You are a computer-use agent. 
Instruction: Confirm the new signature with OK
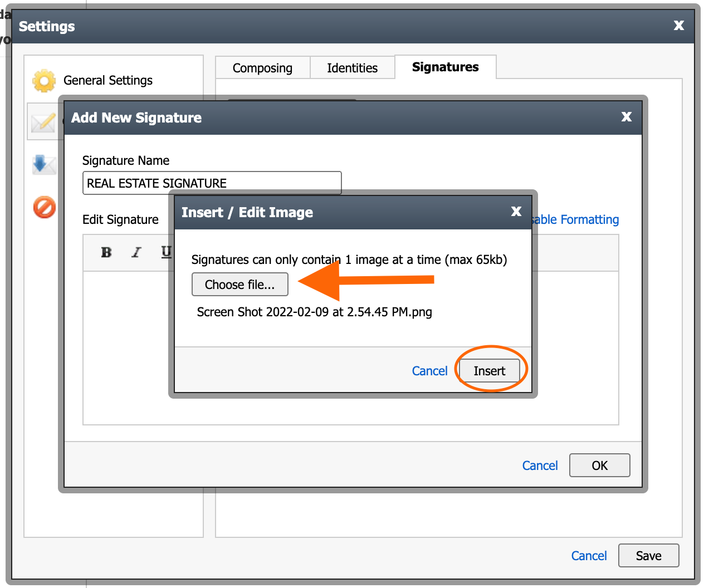(599, 465)
